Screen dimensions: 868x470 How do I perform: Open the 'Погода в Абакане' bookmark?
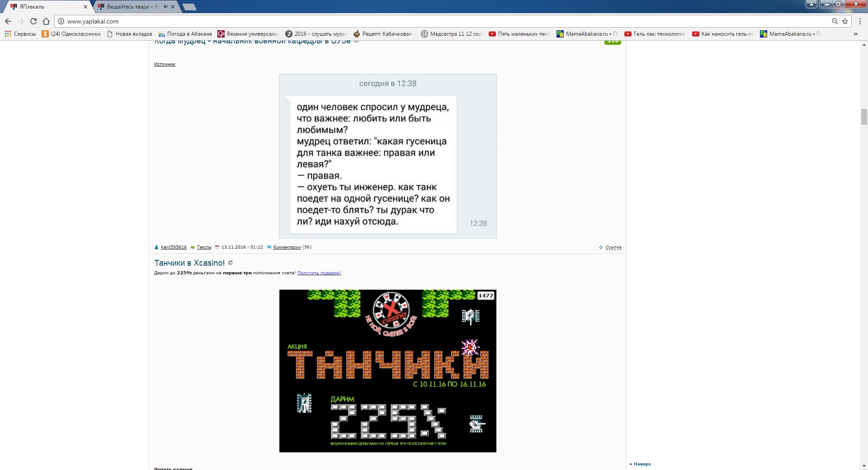point(185,34)
